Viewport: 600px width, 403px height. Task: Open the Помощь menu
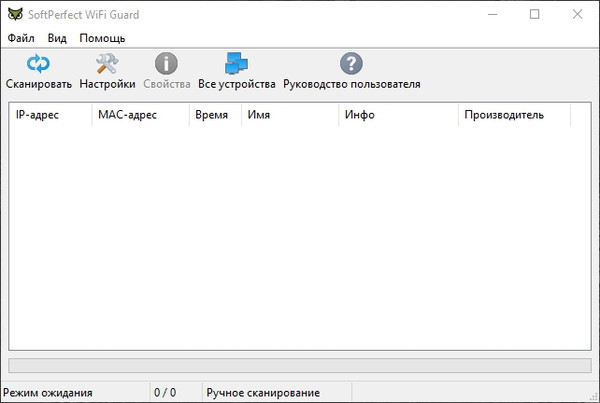click(x=103, y=38)
